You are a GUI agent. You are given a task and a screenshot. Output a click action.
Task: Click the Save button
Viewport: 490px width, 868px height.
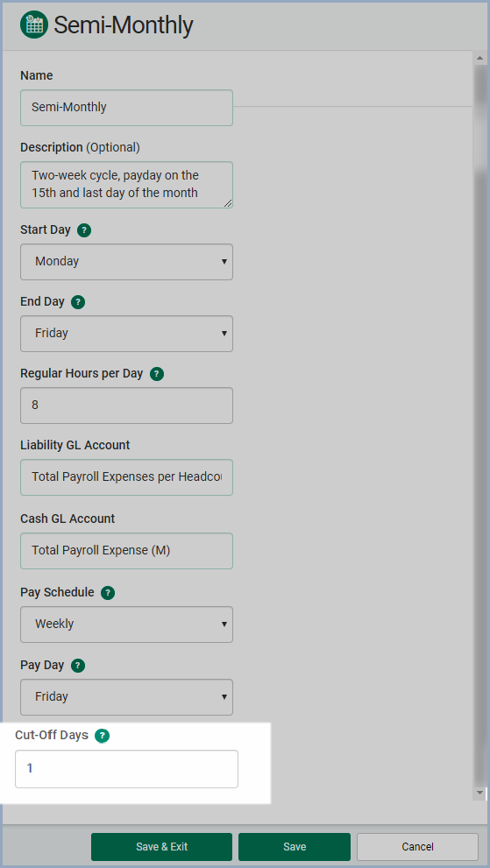295,847
